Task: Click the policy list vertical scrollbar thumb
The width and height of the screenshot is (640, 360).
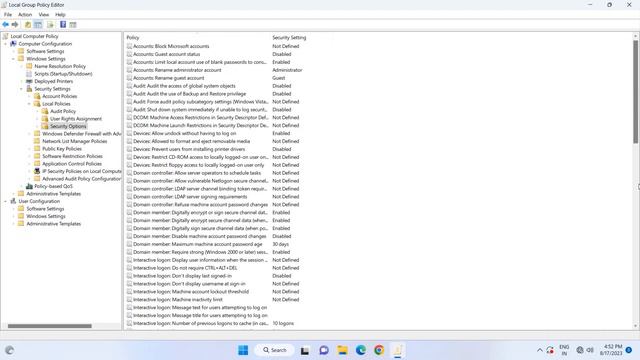Action: click(x=636, y=92)
